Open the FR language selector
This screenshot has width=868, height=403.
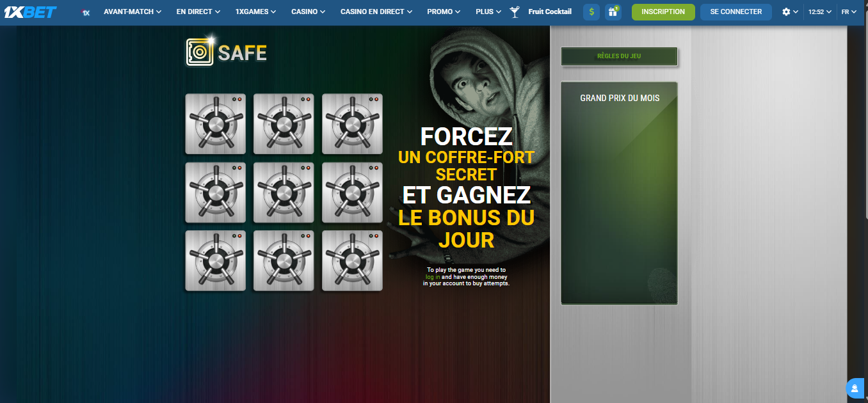tap(849, 12)
